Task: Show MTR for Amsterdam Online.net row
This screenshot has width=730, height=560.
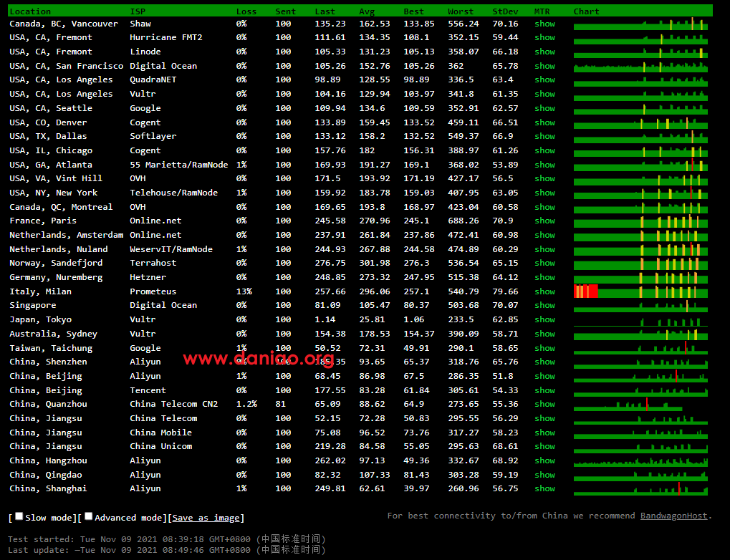Action: (544, 235)
